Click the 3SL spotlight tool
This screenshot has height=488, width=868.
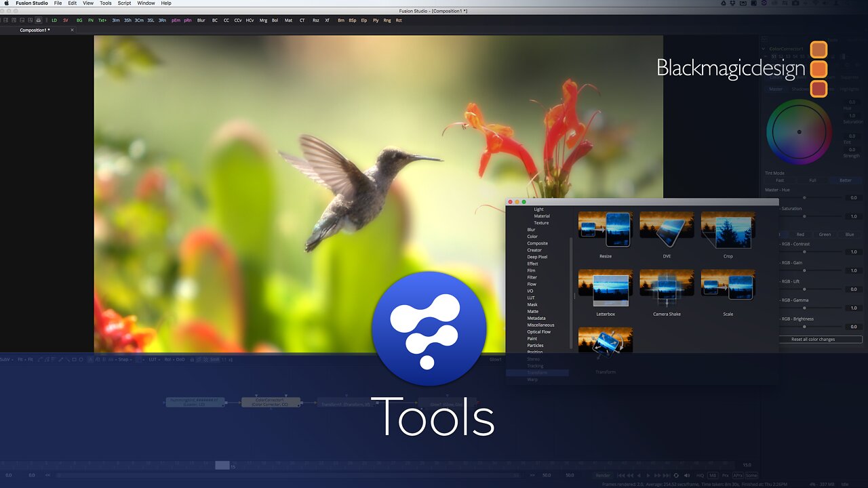point(151,20)
